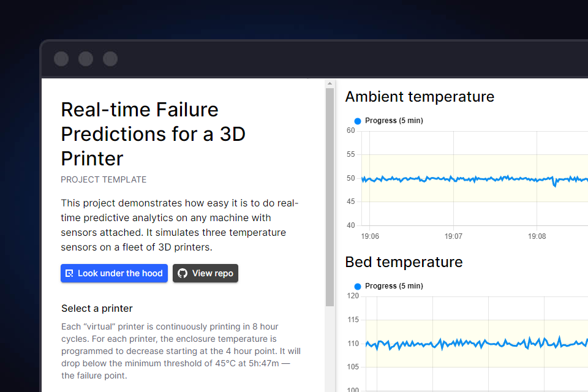The width and height of the screenshot is (588, 392).
Task: Click the 'Ambient temperature' chart heading
Action: pos(420,97)
